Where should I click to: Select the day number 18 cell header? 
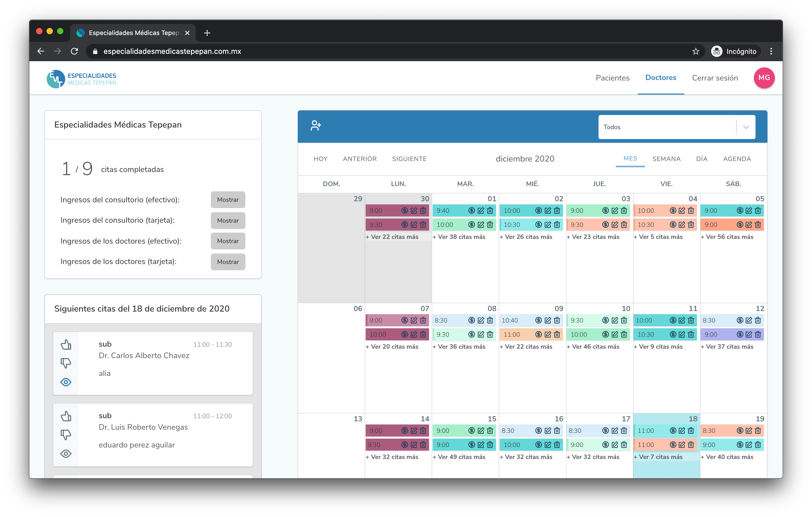coord(693,419)
